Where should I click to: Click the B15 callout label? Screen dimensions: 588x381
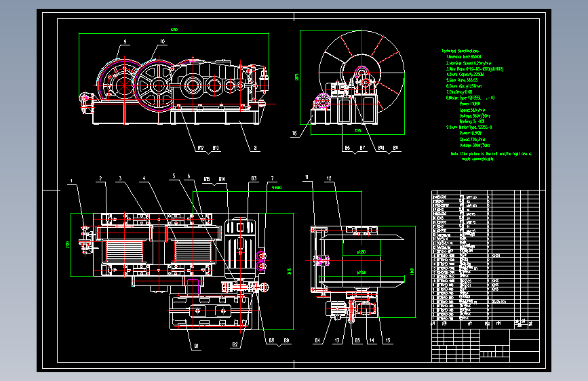click(x=207, y=179)
